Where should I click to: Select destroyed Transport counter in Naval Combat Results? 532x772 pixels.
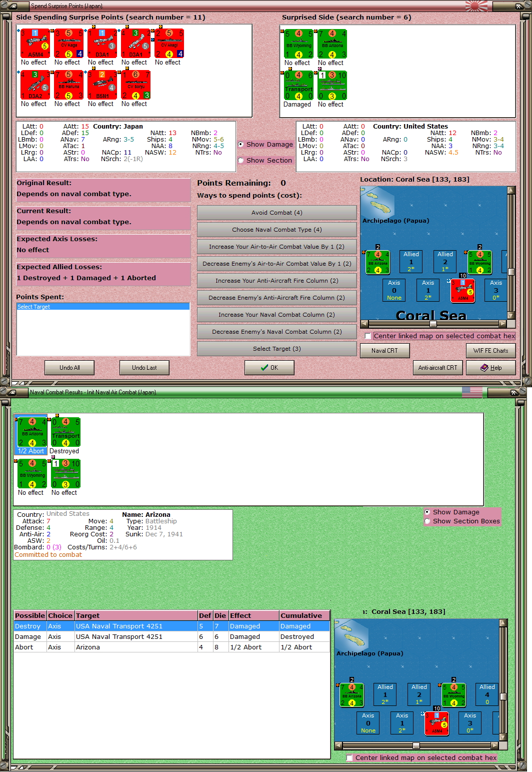pyautogui.click(x=65, y=432)
